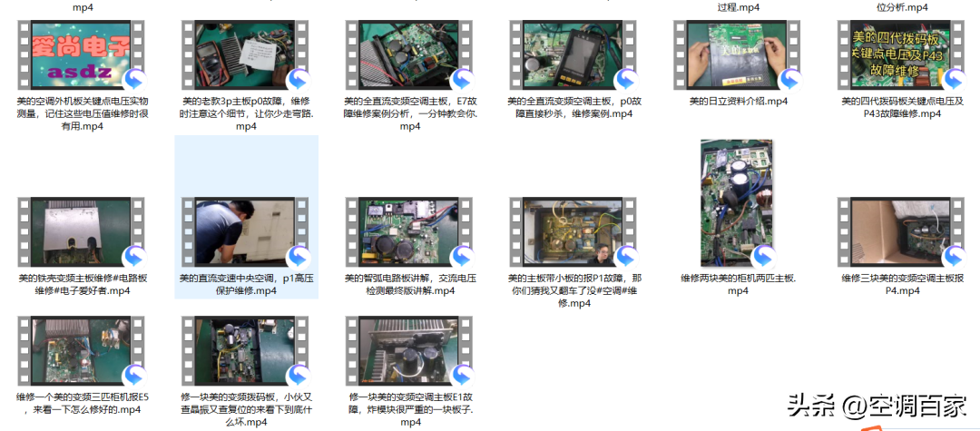Select the 美的日立资料介绍 video thumbnail
The image size is (980, 431).
pyautogui.click(x=737, y=54)
